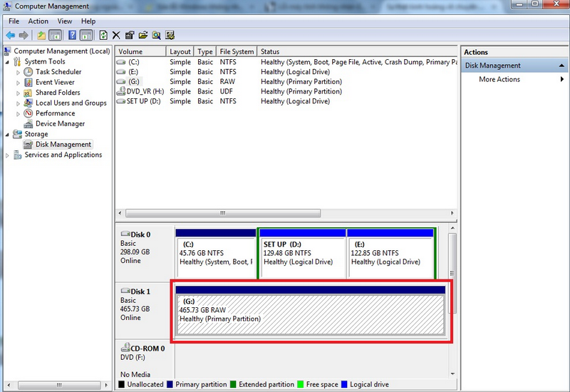Click the Open folder toolbar icon
Viewport: 570px width, 392px height.
click(x=143, y=35)
